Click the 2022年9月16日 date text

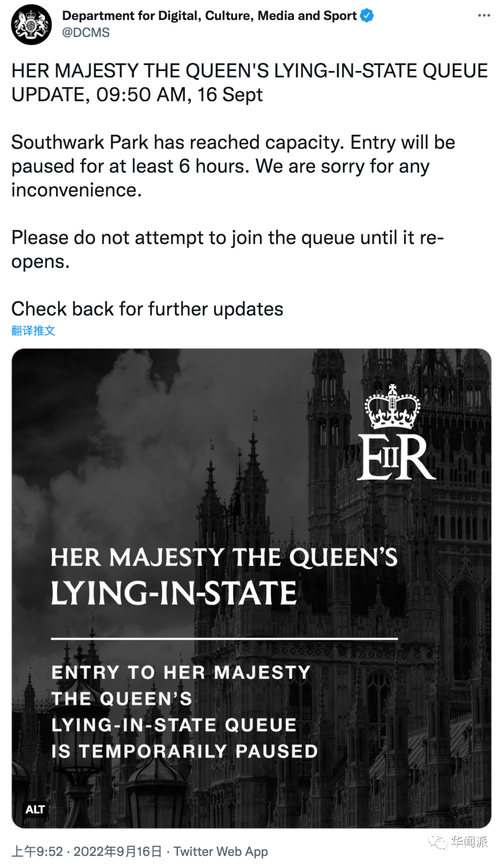(118, 851)
